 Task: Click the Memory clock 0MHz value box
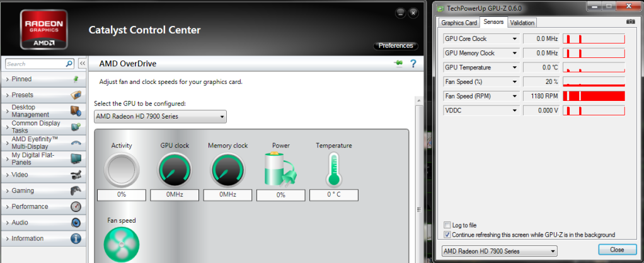pos(227,195)
